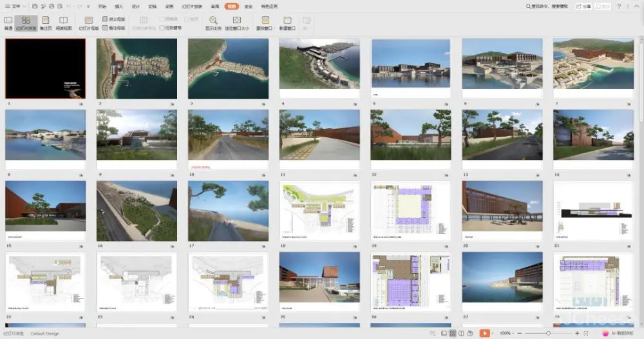Switch to the Design (设计) tab
The width and height of the screenshot is (644, 339).
click(x=135, y=6)
